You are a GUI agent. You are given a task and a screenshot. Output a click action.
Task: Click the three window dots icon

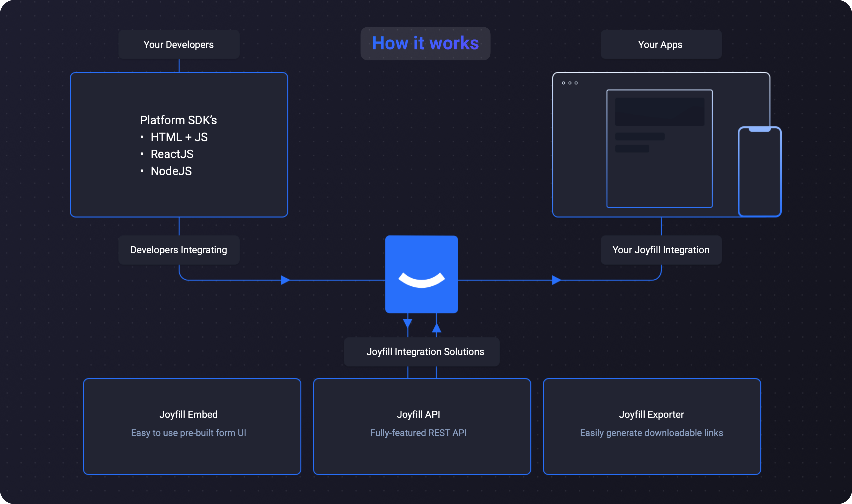click(570, 83)
